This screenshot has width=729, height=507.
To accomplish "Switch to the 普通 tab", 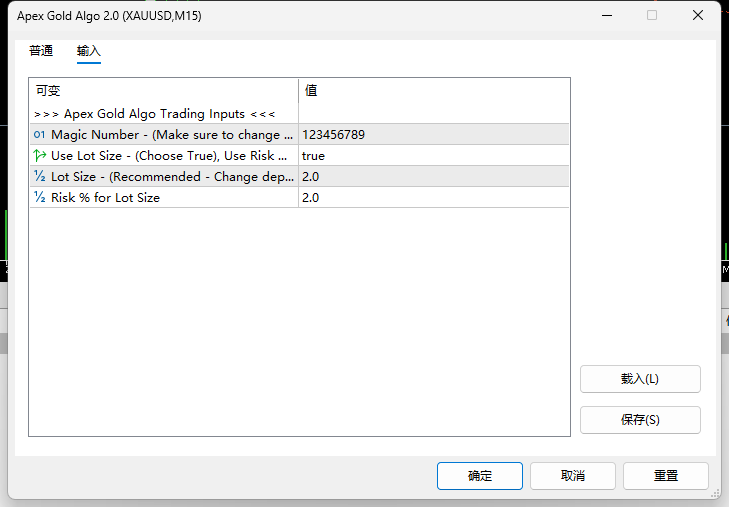I will click(x=41, y=51).
